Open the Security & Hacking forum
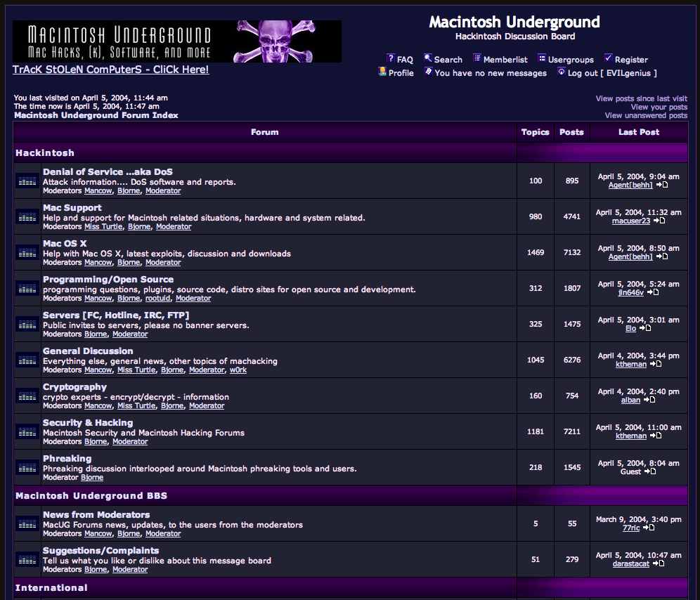 pos(88,423)
